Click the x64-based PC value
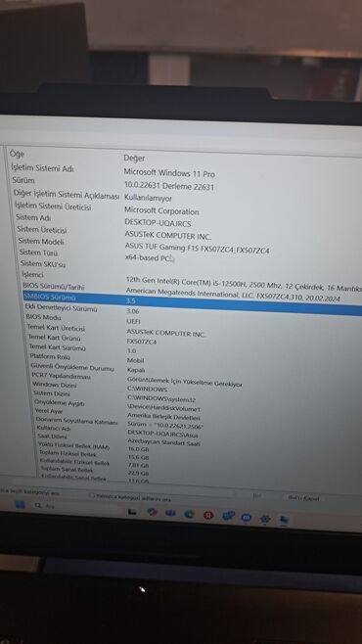Screen dimensions: 362x644 148,258
